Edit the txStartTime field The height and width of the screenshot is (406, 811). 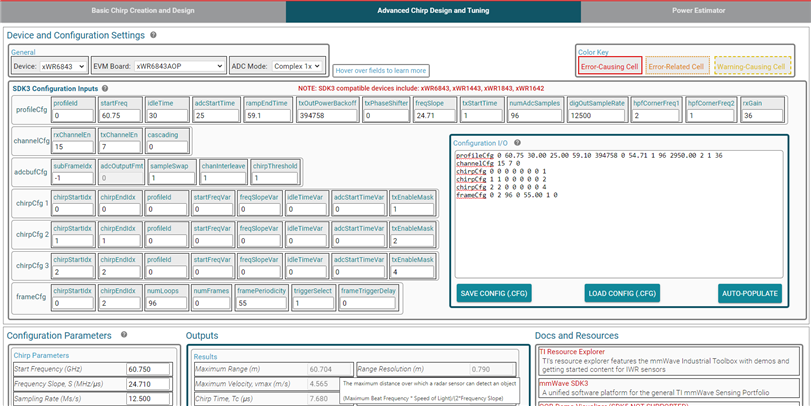tap(482, 116)
